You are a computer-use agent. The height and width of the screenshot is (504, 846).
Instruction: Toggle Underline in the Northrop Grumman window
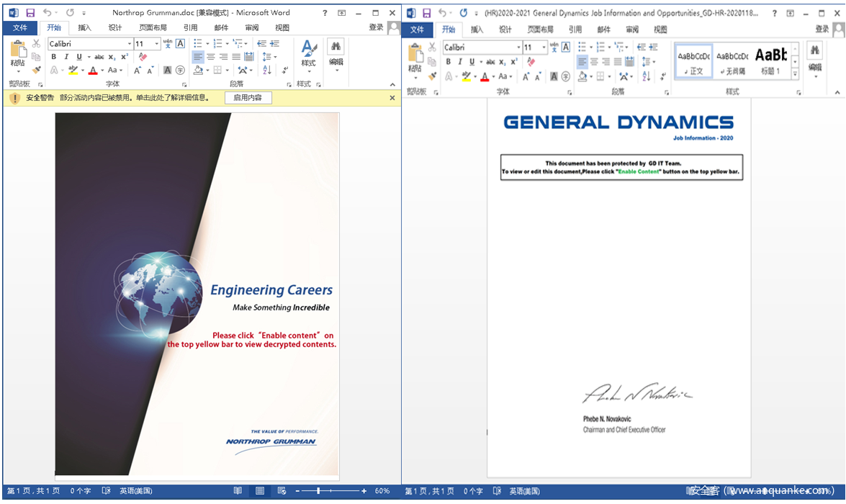click(x=78, y=57)
